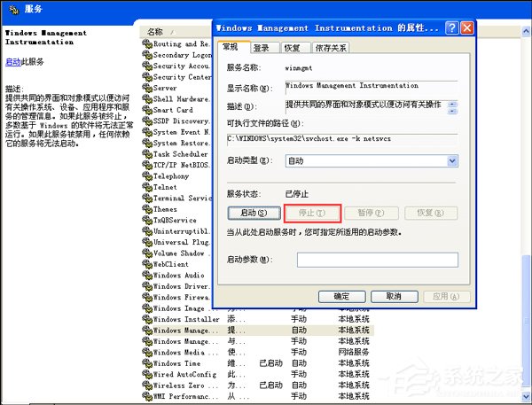Select the Windows Driver. service row
The height and width of the screenshot is (405, 532).
(176, 286)
